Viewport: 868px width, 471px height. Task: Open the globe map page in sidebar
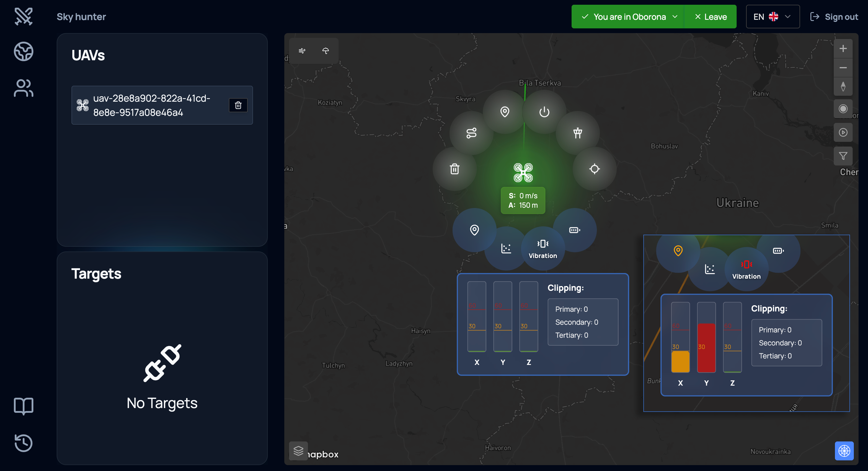pyautogui.click(x=24, y=51)
